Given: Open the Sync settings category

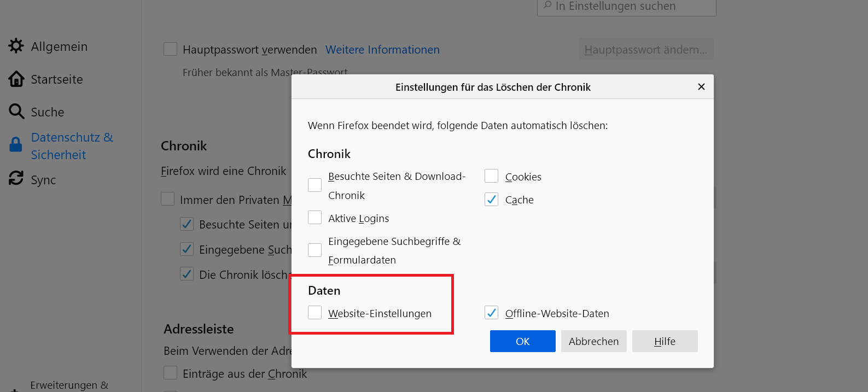Looking at the screenshot, I should pos(43,180).
